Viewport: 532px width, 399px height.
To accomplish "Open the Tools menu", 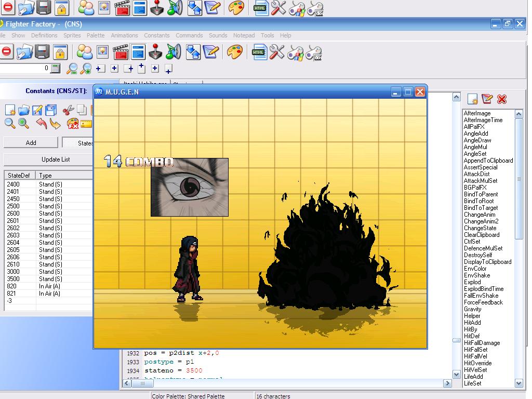I will point(268,35).
